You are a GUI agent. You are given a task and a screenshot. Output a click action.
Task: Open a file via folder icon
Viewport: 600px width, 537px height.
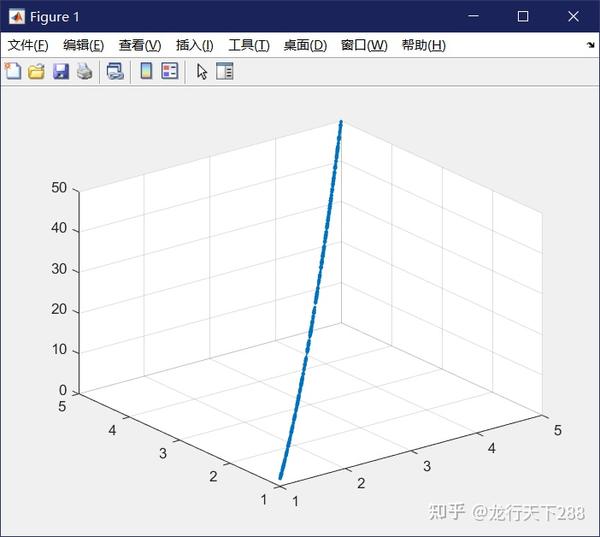(36, 71)
